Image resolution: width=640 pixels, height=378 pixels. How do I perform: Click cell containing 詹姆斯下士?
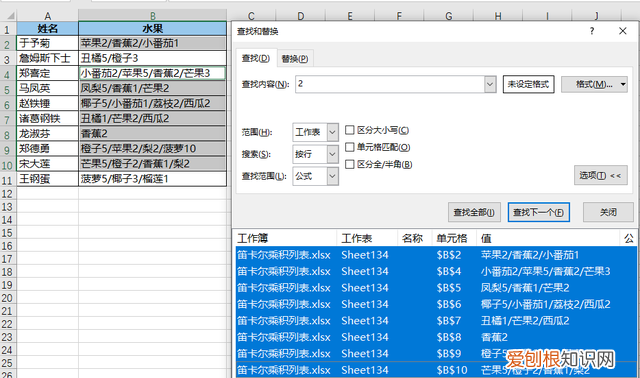47,58
